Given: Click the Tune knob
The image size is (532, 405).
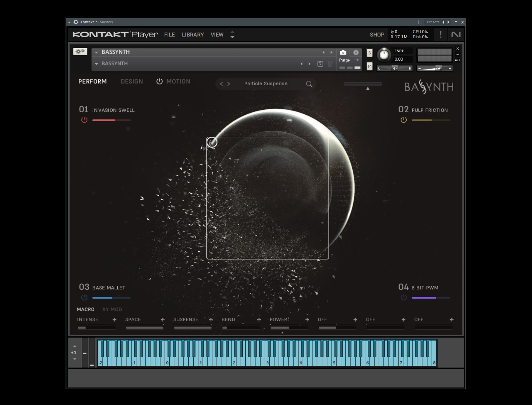Looking at the screenshot, I should [384, 54].
